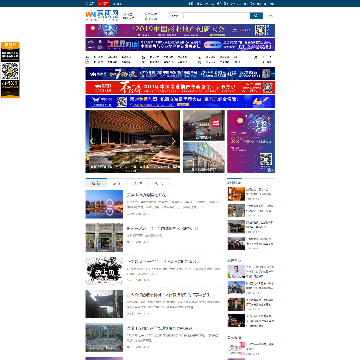Open the black ink-splatter article thumbnail
Viewport: 360px width, 360px height.
104,271
